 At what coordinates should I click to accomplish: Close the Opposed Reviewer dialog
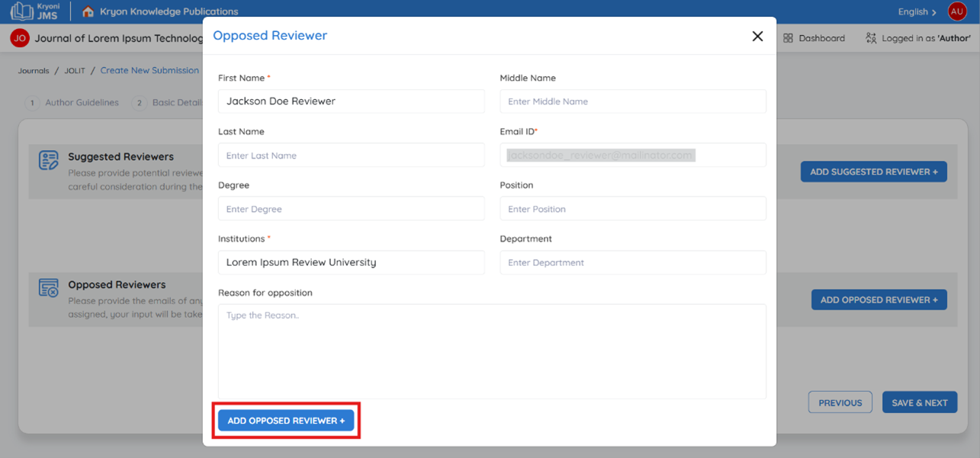(x=757, y=36)
